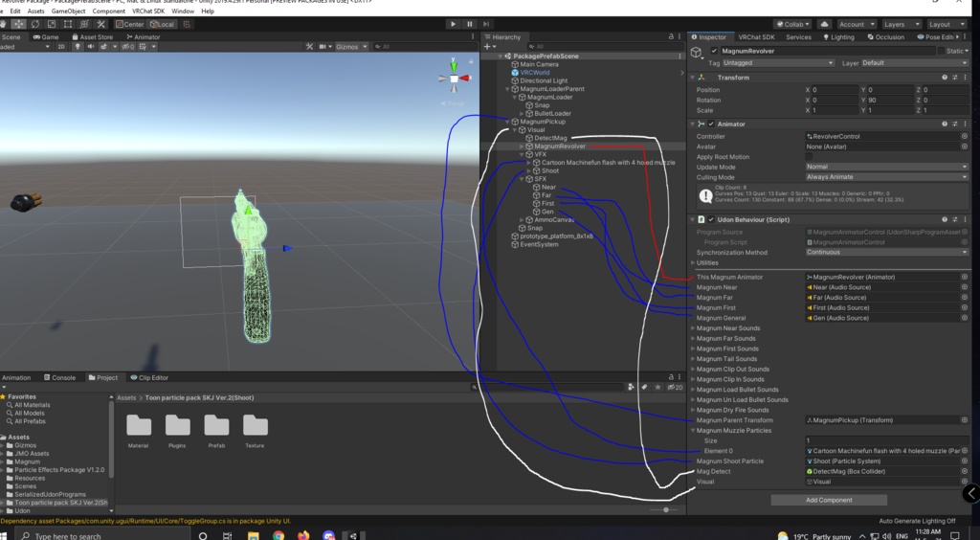Open the Layer dropdown showing Default
This screenshot has height=540, width=980.
coord(914,63)
